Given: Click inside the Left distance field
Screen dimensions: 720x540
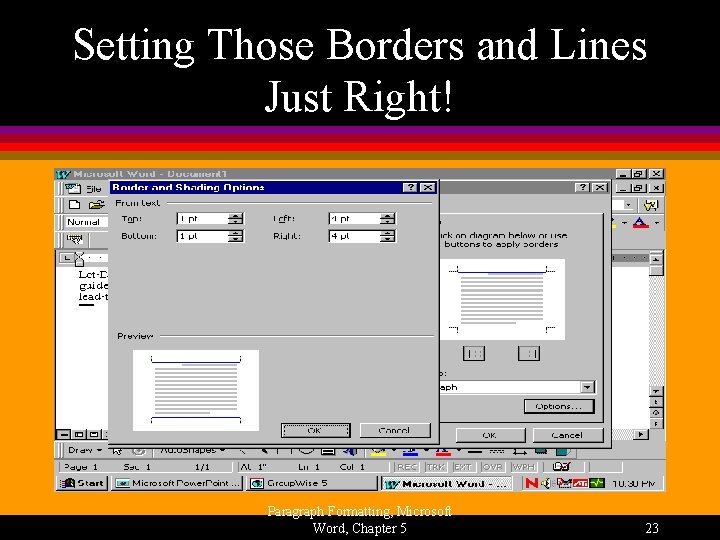Looking at the screenshot, I should coord(354,219).
